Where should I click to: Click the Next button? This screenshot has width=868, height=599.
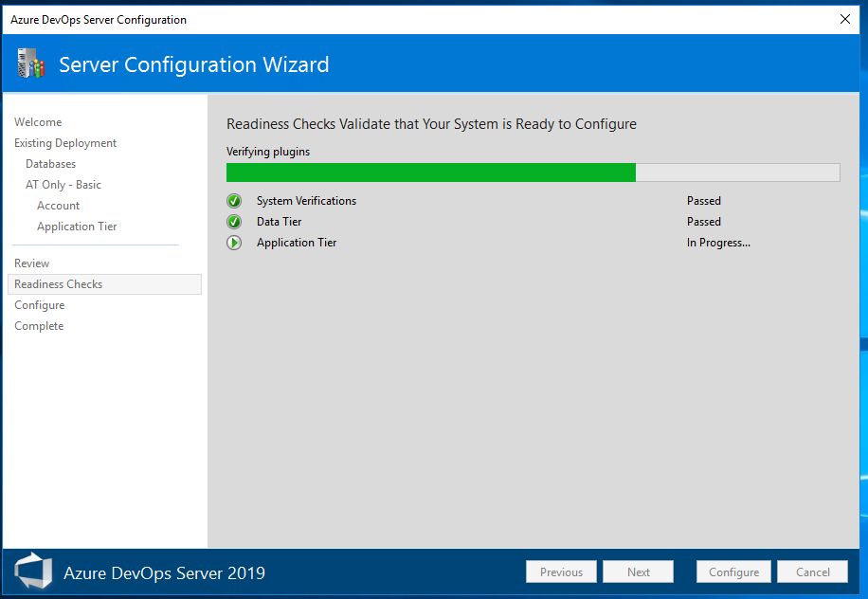coord(639,572)
